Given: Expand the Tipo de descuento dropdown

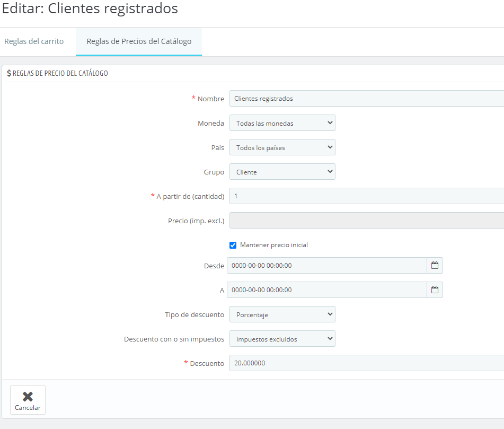Looking at the screenshot, I should tap(282, 314).
